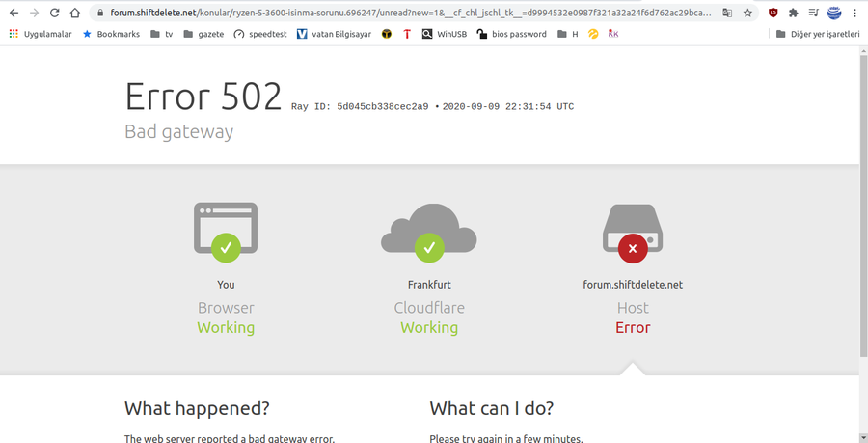The image size is (868, 443).
Task: Click the Host server error icon
Action: (x=633, y=234)
